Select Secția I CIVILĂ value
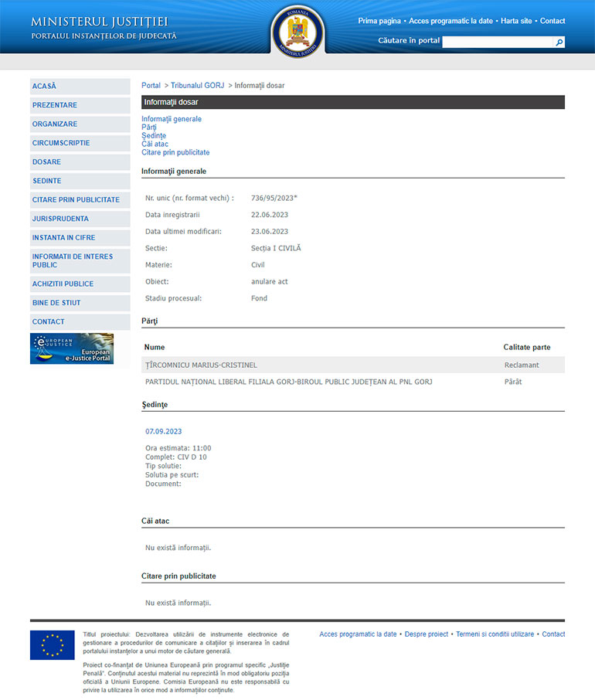The height and width of the screenshot is (700, 595). point(276,248)
